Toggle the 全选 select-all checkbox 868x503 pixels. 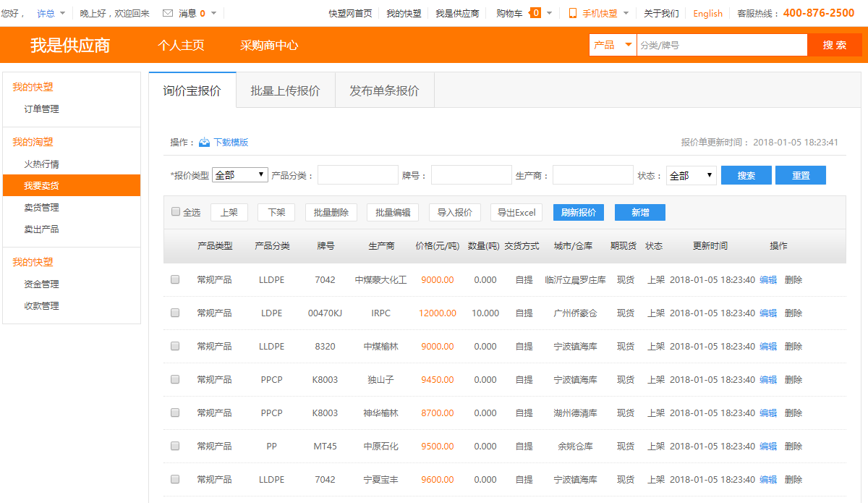pyautogui.click(x=176, y=212)
